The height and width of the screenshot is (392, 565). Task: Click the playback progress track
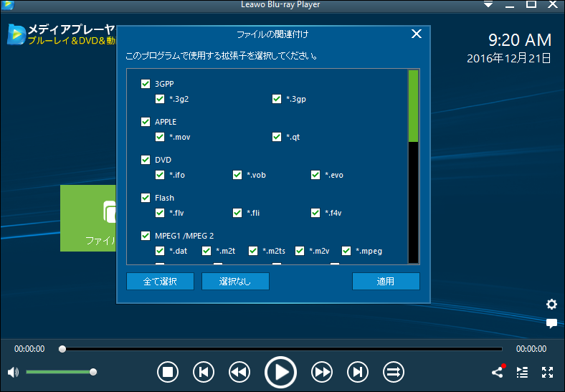click(x=282, y=349)
